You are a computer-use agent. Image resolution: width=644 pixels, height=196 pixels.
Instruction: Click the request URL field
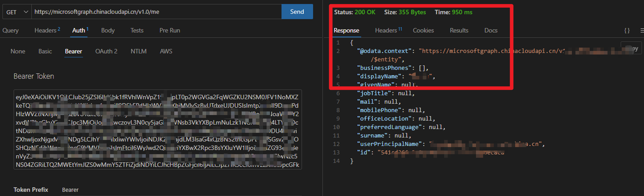(x=156, y=12)
